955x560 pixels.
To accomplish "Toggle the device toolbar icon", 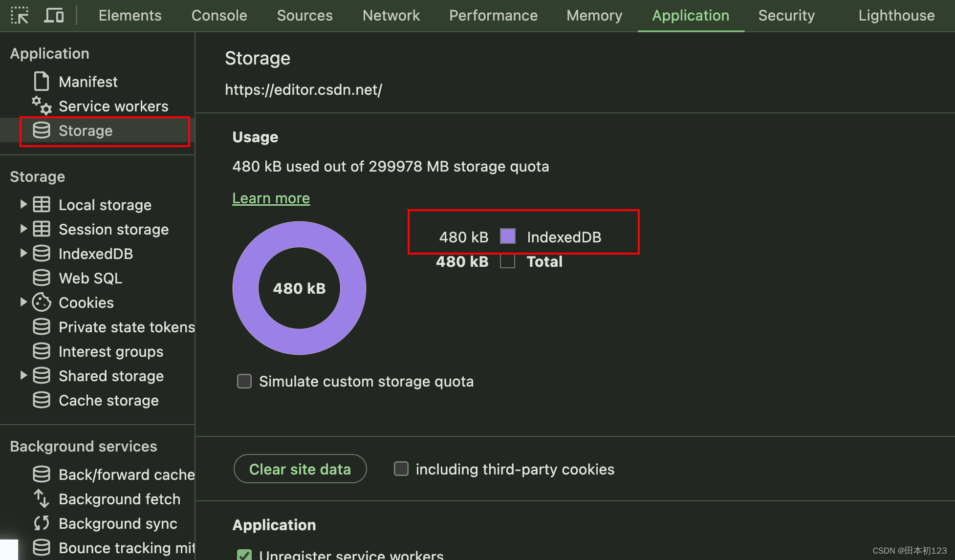I will point(54,16).
